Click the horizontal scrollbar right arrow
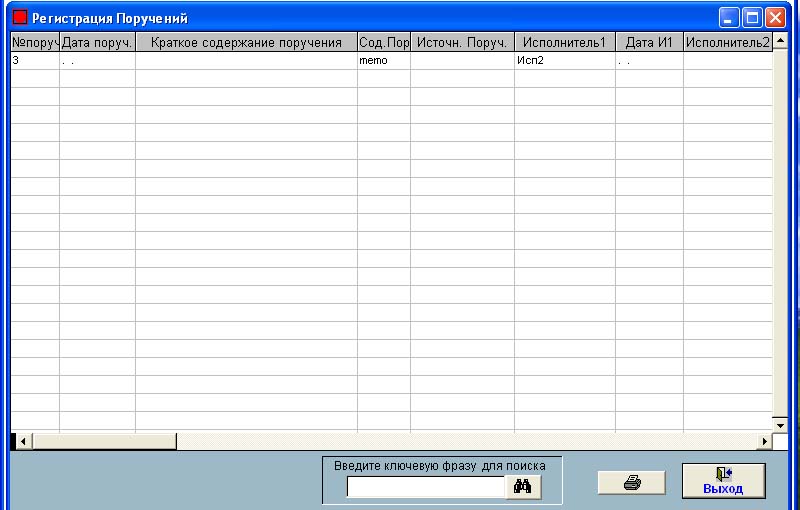This screenshot has width=800, height=510. (764, 441)
